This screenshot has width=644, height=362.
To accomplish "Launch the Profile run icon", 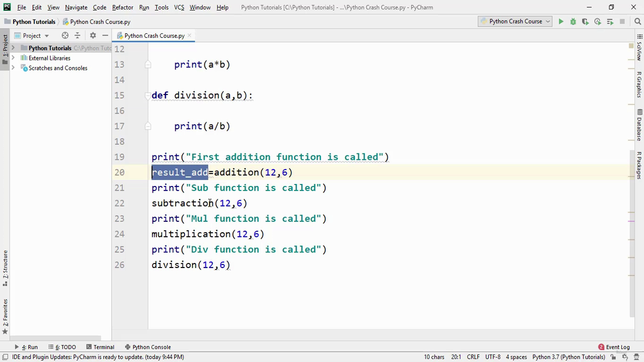I will click(598, 22).
